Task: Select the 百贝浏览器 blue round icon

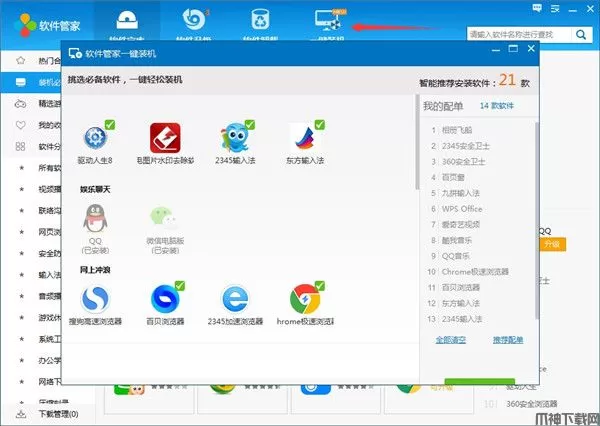Action: [x=165, y=299]
